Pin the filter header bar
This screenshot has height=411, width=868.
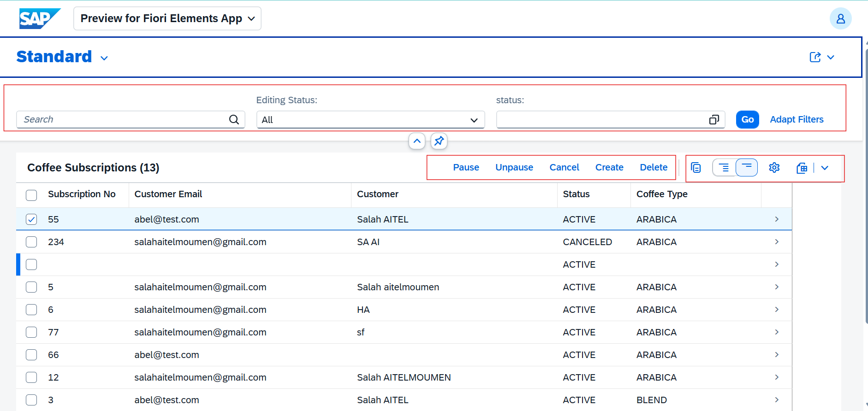point(439,141)
